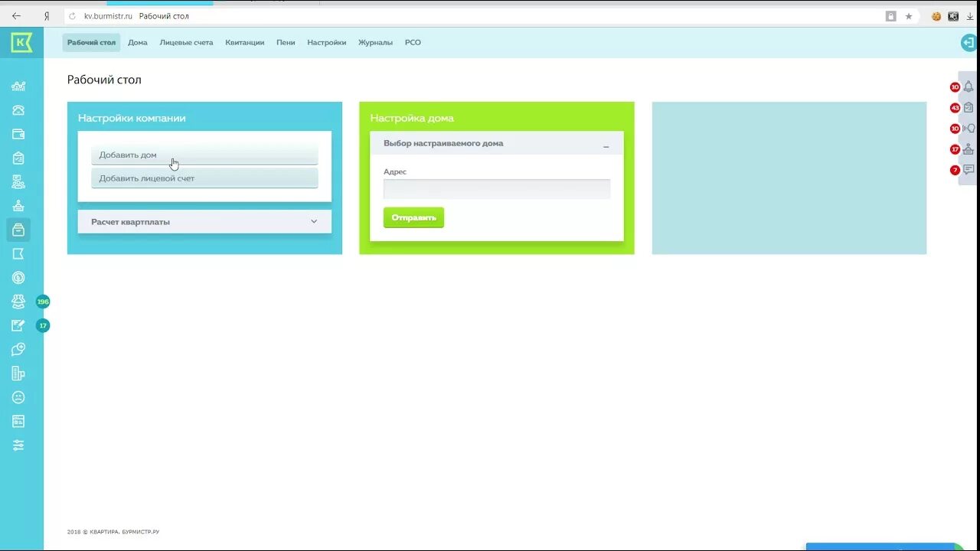Click the browser back arrow
Screen dimensions: 980x551
click(x=16, y=16)
